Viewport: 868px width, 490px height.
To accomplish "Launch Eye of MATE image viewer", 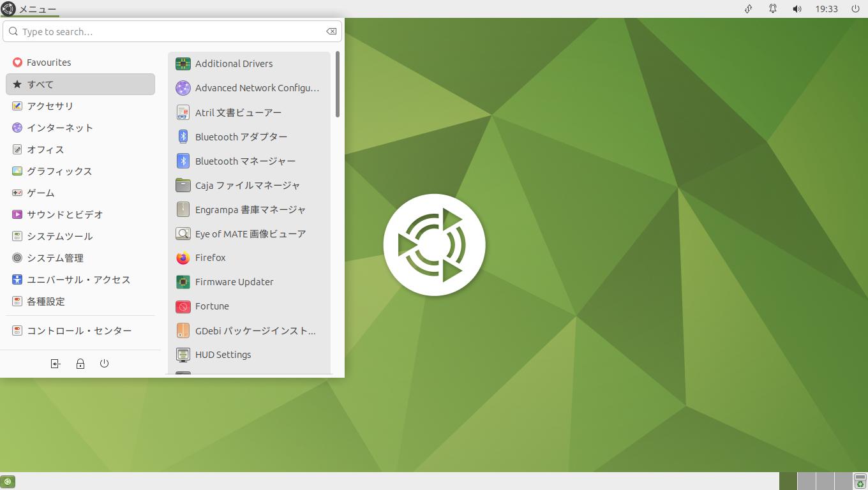I will pyautogui.click(x=250, y=234).
